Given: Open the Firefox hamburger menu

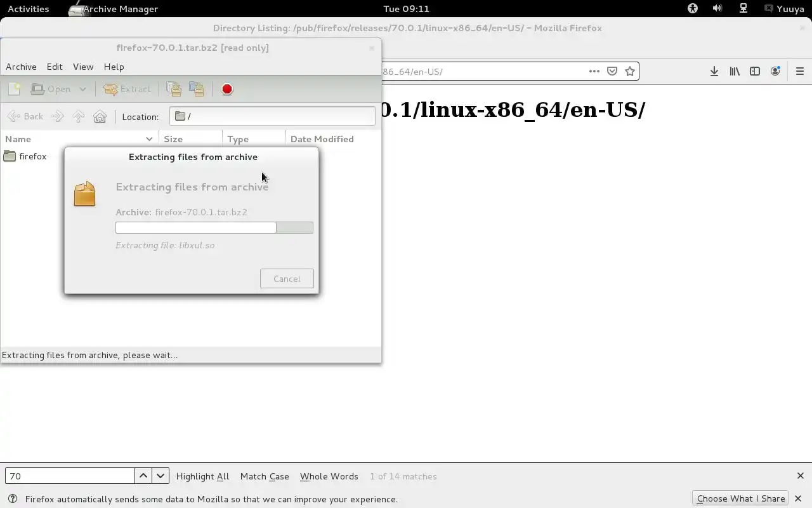Looking at the screenshot, I should pyautogui.click(x=800, y=71).
